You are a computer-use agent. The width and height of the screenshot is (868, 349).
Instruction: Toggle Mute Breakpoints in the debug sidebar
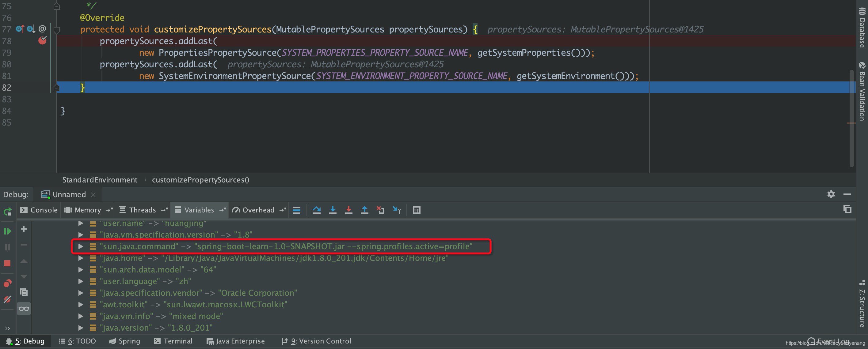[x=7, y=299]
